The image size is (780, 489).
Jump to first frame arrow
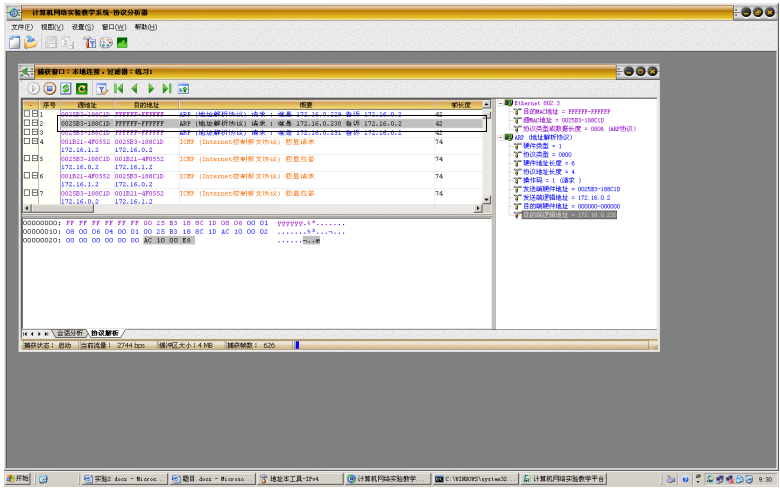[x=118, y=89]
